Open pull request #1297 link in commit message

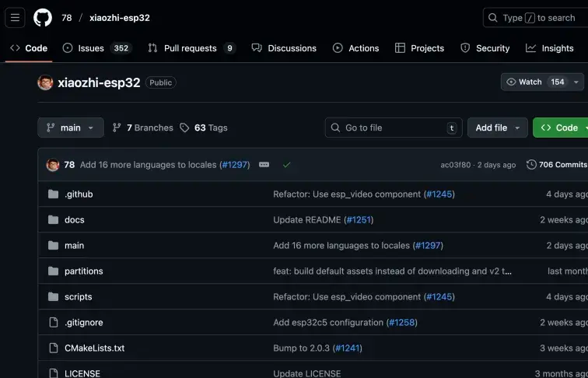click(x=234, y=165)
